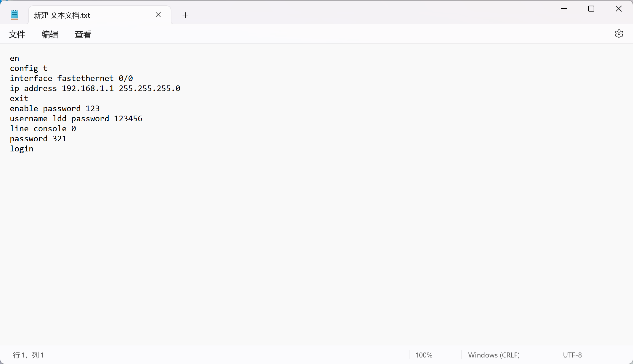Close the Notepad window

coord(618,9)
